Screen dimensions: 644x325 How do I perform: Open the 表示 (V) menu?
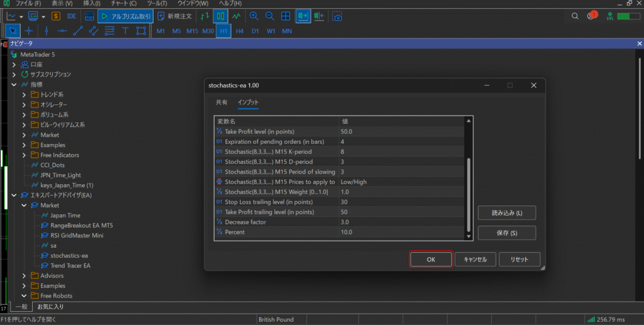(x=62, y=3)
